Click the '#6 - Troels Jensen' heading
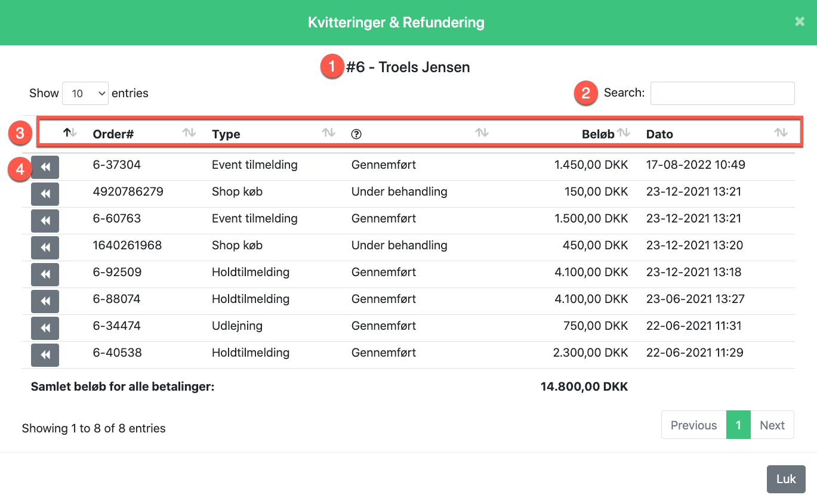 point(408,67)
